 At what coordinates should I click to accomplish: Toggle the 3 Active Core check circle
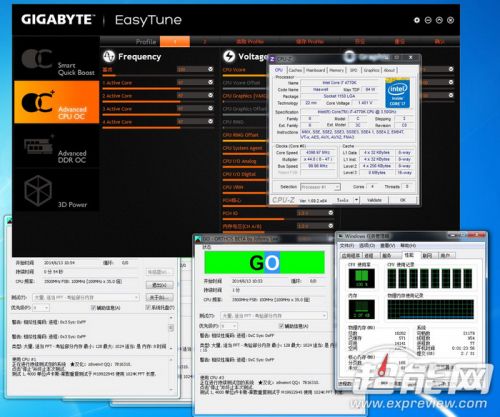click(x=211, y=108)
